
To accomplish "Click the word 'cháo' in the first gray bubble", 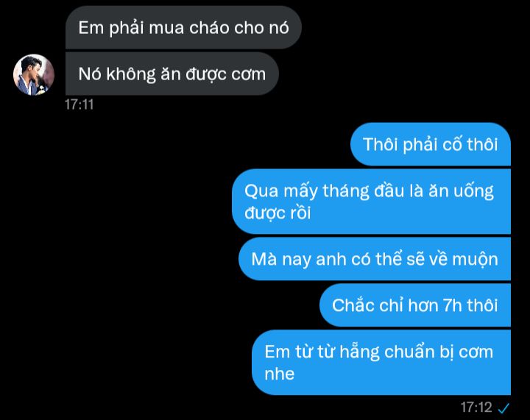I will click(x=209, y=27).
